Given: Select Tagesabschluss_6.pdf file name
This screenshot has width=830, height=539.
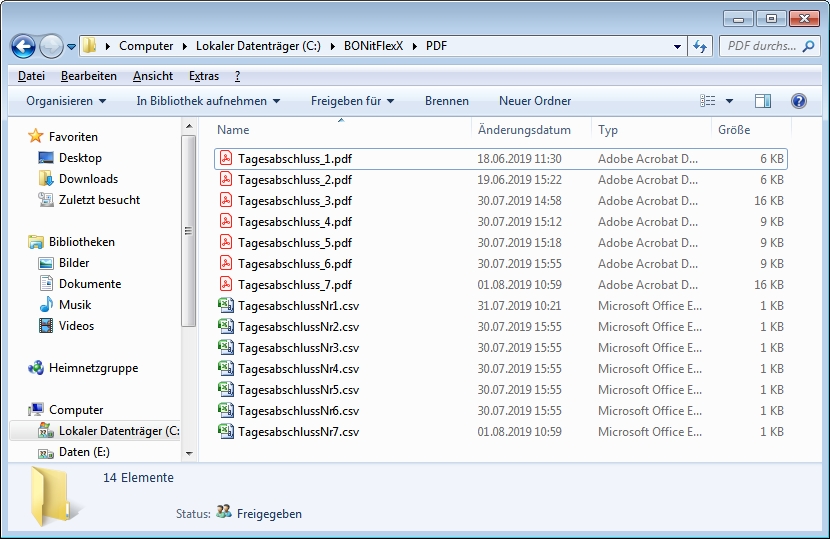Looking at the screenshot, I should (295, 264).
